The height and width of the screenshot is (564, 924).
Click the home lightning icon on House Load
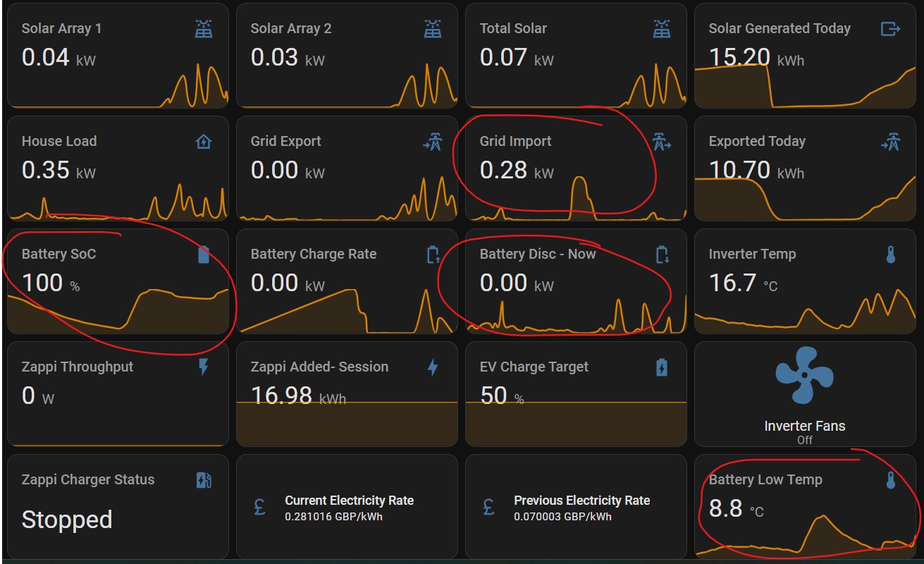[x=204, y=142]
